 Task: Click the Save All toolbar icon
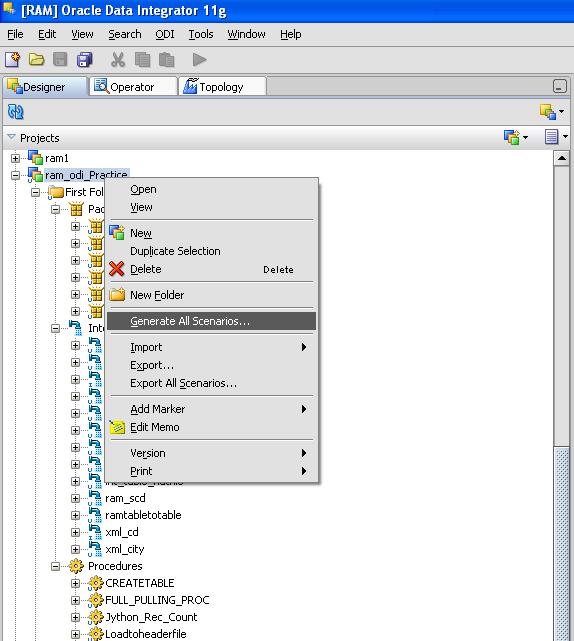(84, 60)
